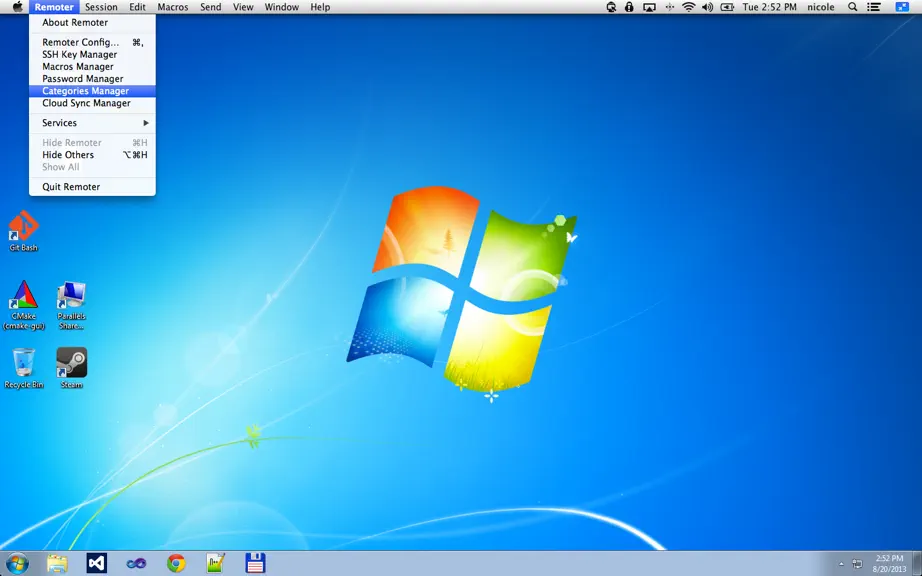This screenshot has width=922, height=576.
Task: Open the volume menu bar icon
Action: (707, 7)
